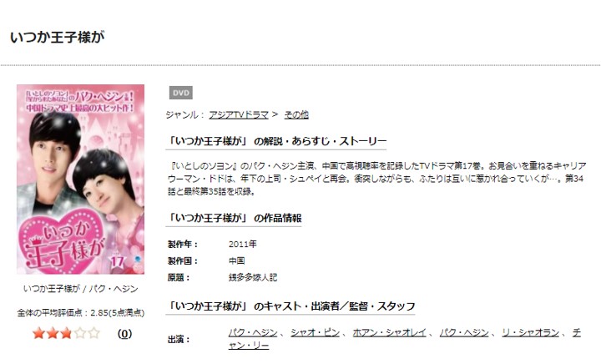601x364 pixels.
Task: Open the ホアン・シャオレイ cast link
Action: coord(389,332)
